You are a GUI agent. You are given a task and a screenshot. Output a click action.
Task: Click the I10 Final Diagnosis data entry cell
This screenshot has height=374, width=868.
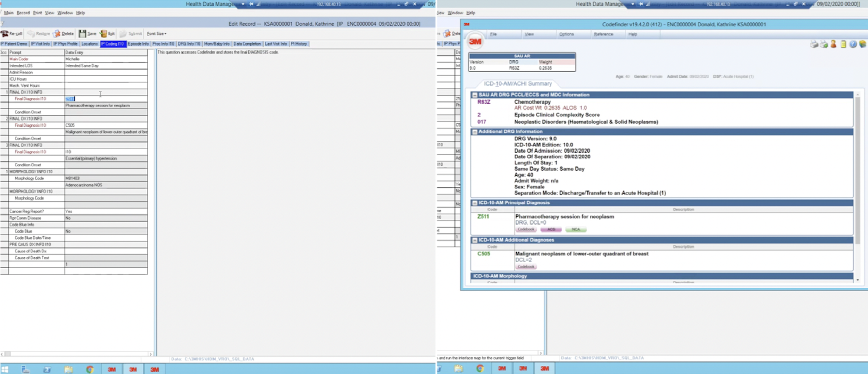pos(106,152)
